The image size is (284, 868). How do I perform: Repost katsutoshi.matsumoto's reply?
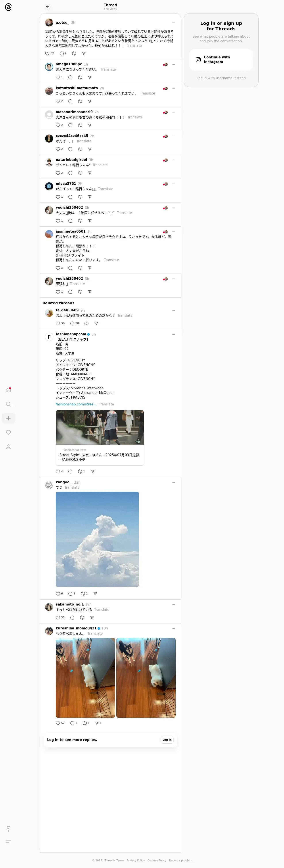[80, 101]
